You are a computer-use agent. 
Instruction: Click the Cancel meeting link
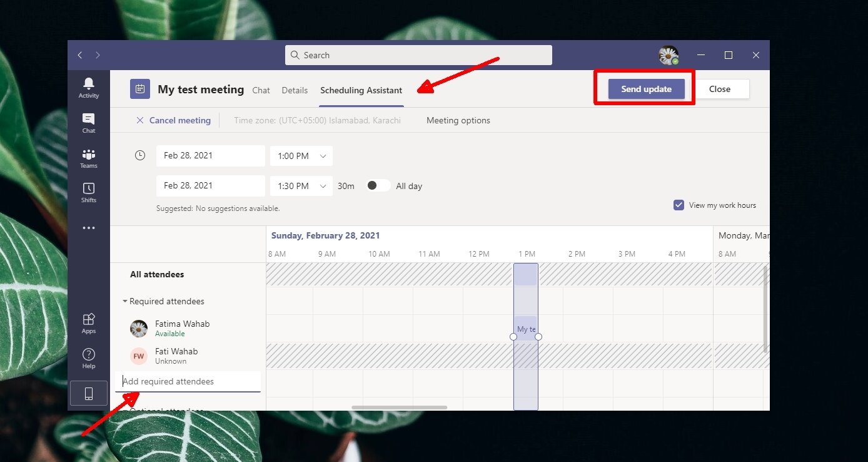[x=173, y=120]
